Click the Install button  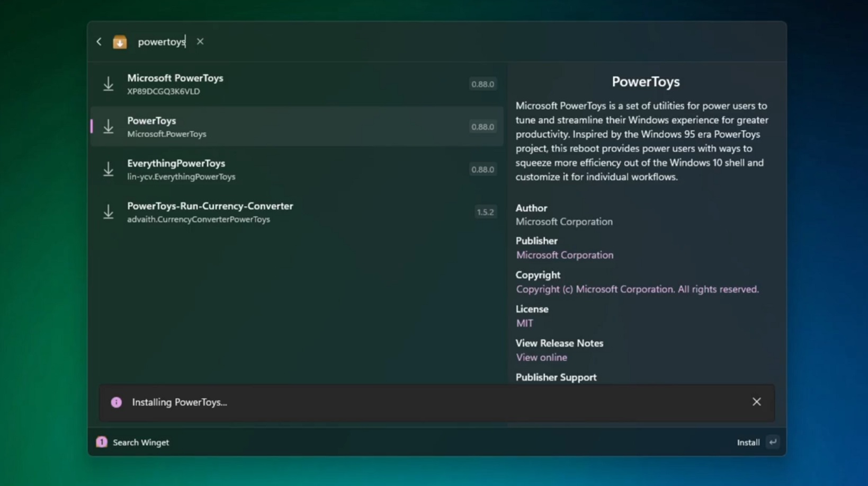tap(748, 443)
